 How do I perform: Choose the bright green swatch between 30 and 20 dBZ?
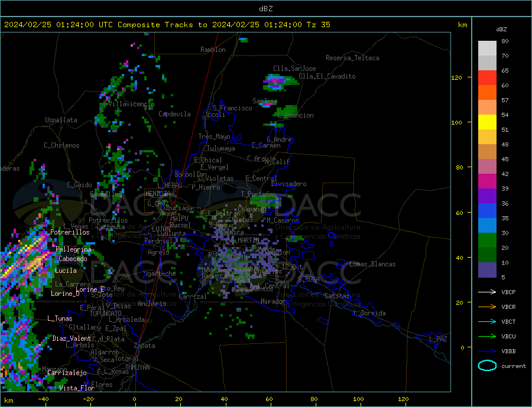[487, 240]
